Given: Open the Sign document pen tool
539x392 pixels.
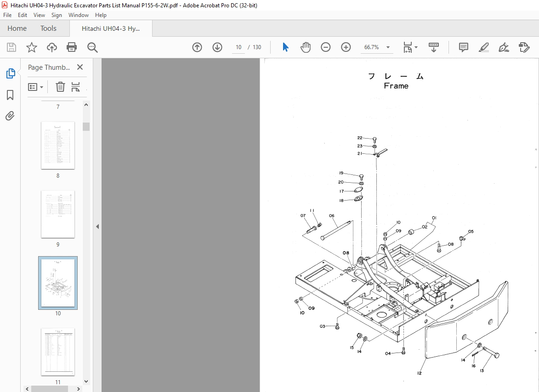Looking at the screenshot, I should [x=504, y=47].
